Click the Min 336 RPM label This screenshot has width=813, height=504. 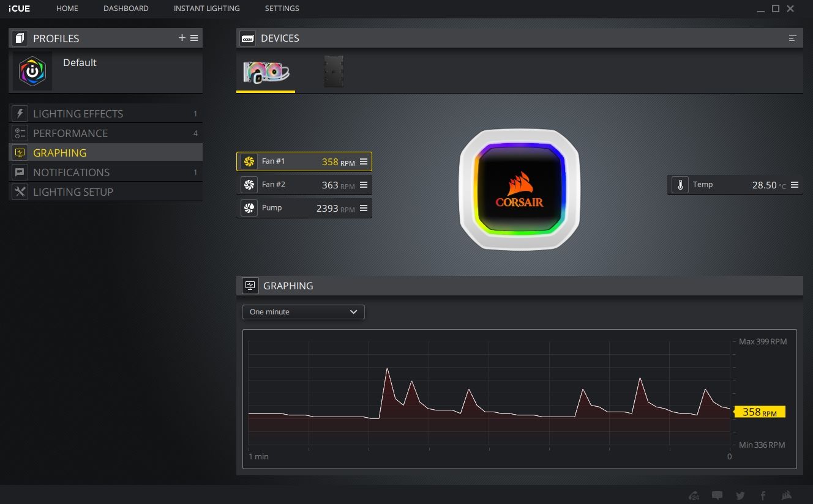click(x=762, y=445)
